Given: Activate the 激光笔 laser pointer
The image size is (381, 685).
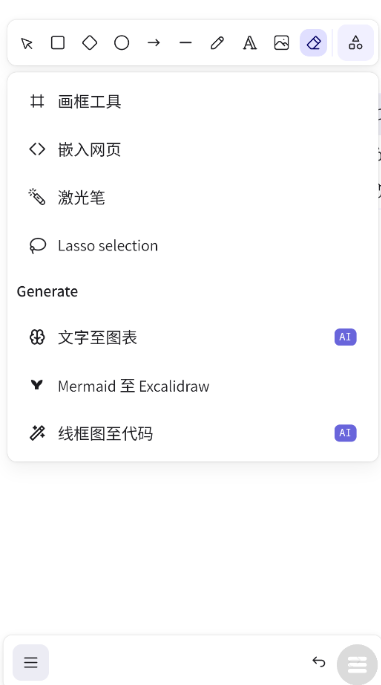Looking at the screenshot, I should coord(193,197).
